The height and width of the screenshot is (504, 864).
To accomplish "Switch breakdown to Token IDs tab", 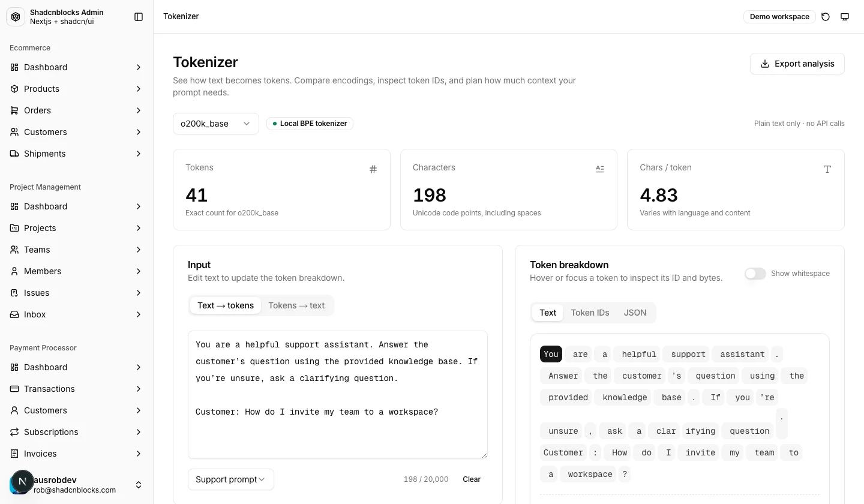I will click(590, 313).
